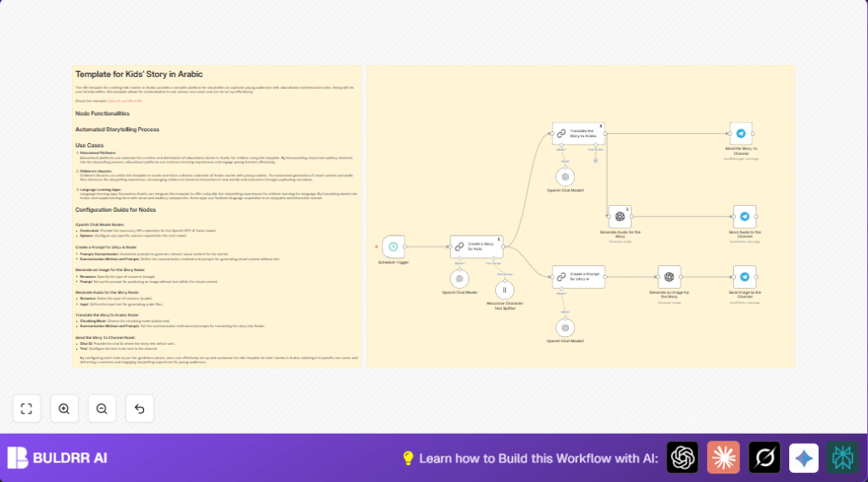Click the BULDRR AI logo
Viewport: 868px width, 482px height.
tap(58, 457)
